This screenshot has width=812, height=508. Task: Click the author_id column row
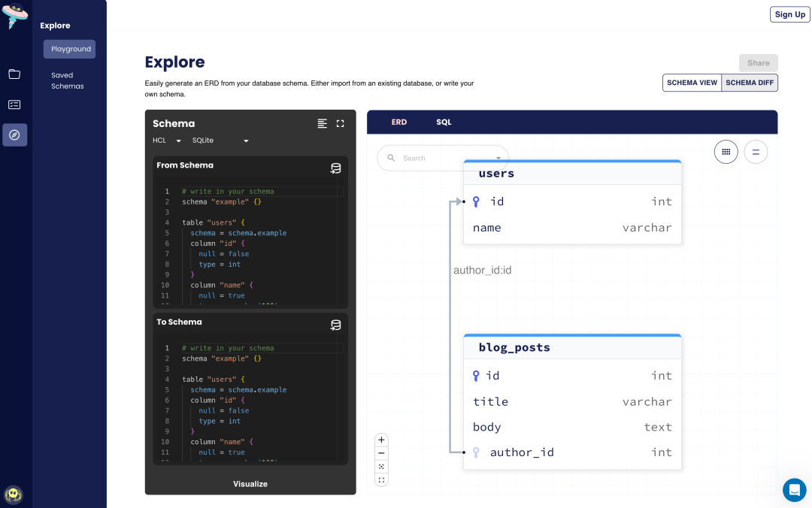[572, 452]
